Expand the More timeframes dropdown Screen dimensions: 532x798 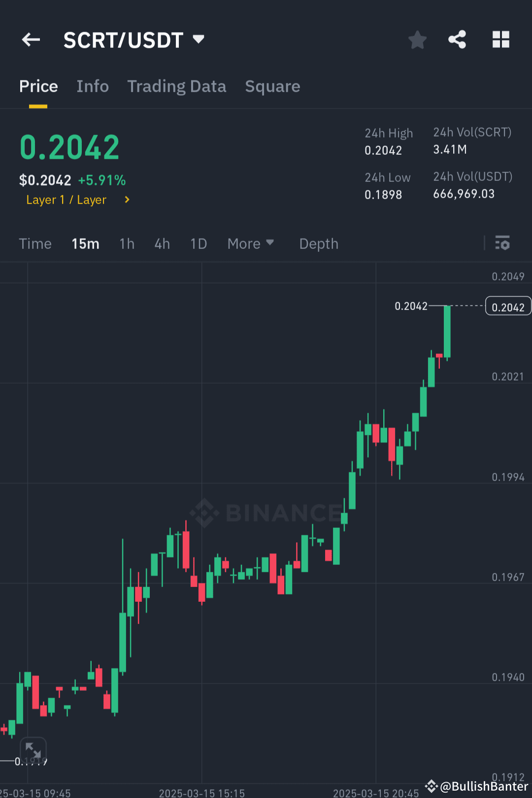pos(251,243)
